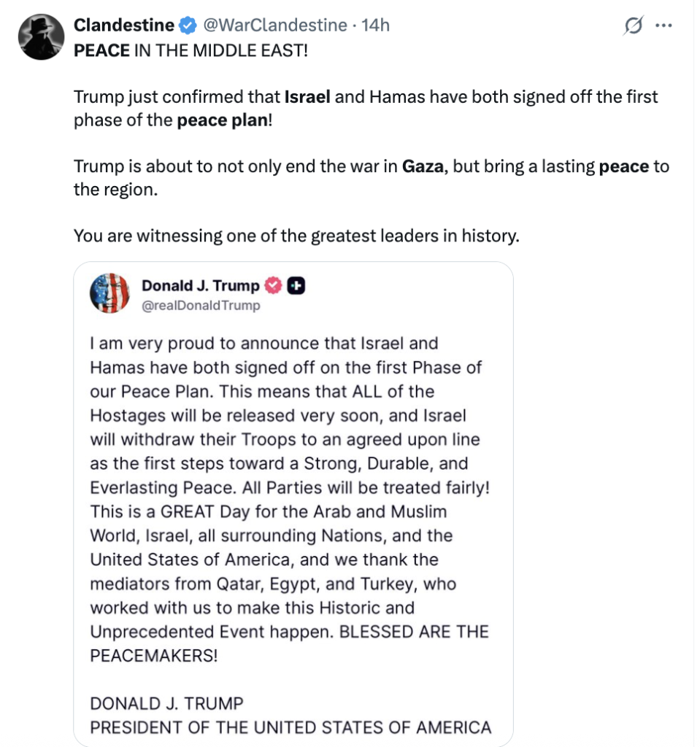Click the bold Gaza keyword
Image resolution: width=700 pixels, height=747 pixels.
pyautogui.click(x=423, y=166)
